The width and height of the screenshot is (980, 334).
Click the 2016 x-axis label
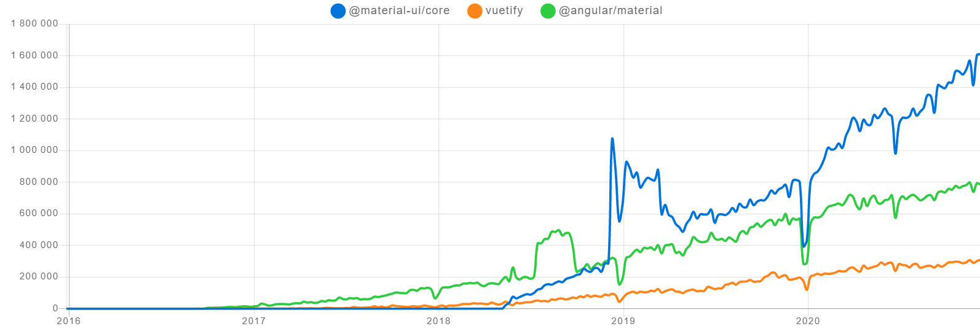[x=68, y=320]
